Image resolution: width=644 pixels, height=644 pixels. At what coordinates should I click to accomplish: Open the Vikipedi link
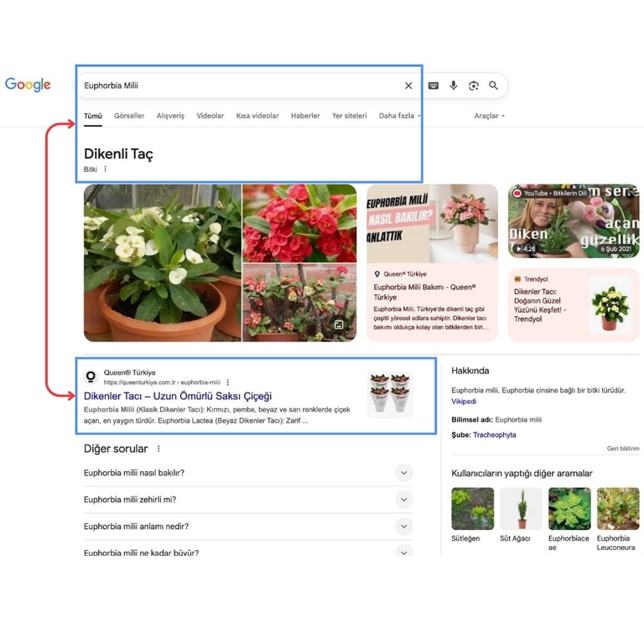pyautogui.click(x=464, y=402)
